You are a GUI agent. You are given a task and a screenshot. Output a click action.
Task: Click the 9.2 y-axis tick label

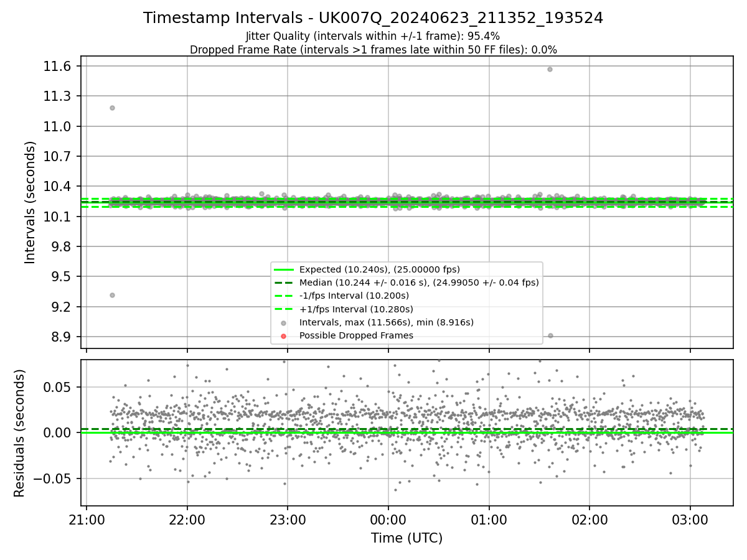tap(61, 307)
